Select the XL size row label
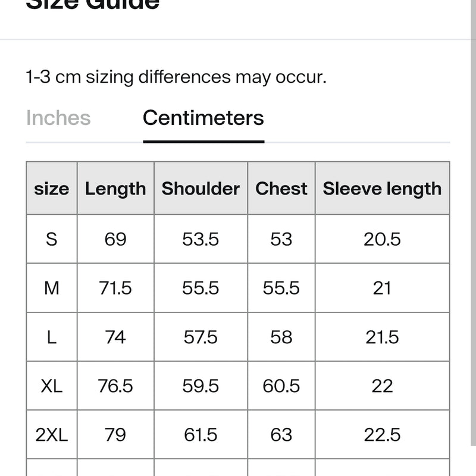Image resolution: width=476 pixels, height=476 pixels. pyautogui.click(x=51, y=386)
